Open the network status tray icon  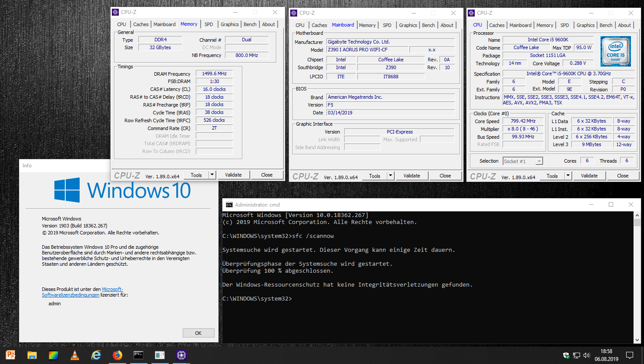coord(577,355)
